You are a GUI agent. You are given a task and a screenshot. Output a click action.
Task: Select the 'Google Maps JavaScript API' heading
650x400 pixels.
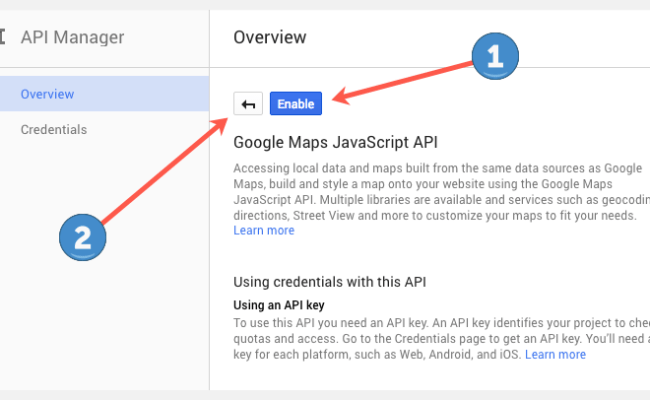click(x=335, y=143)
